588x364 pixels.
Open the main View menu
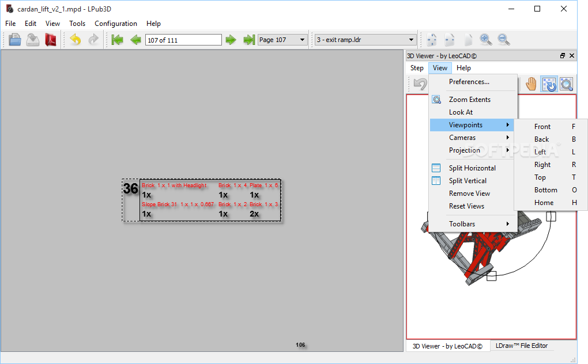tap(52, 23)
